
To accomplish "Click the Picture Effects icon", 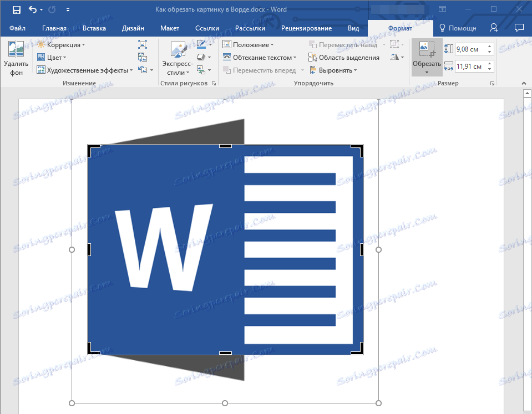I will tap(201, 57).
